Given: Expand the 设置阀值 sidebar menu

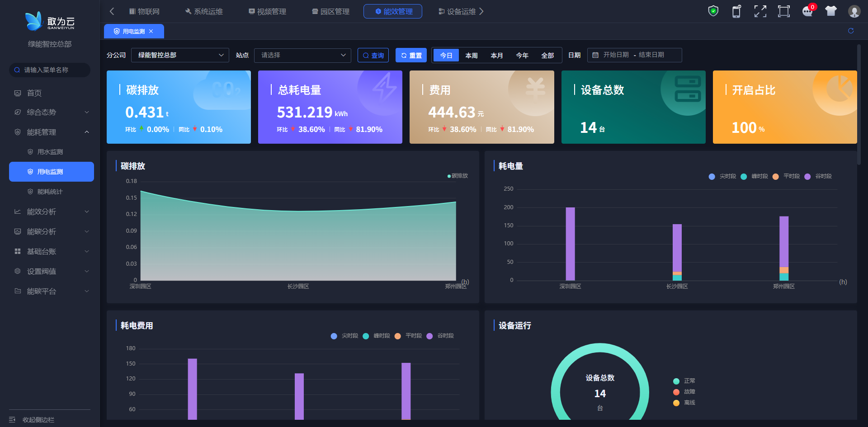Looking at the screenshot, I should [87, 271].
